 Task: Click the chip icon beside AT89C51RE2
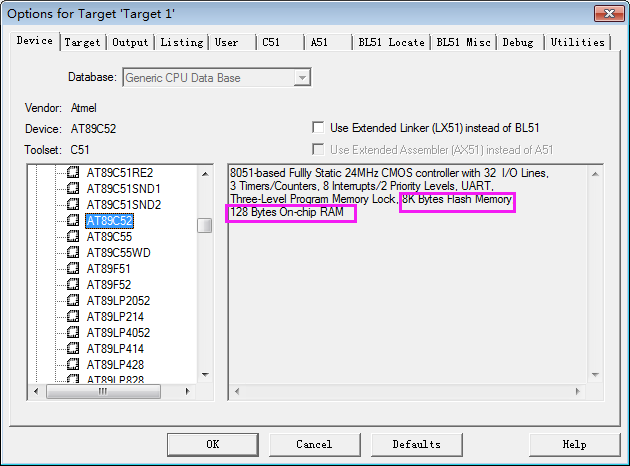pyautogui.click(x=73, y=172)
